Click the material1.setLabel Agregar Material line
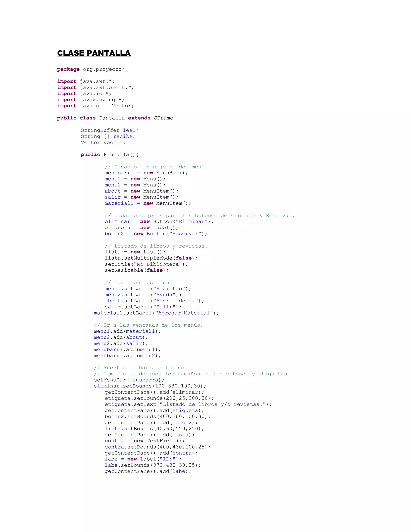Viewport: 411px width, 532px height. pyautogui.click(x=156, y=313)
